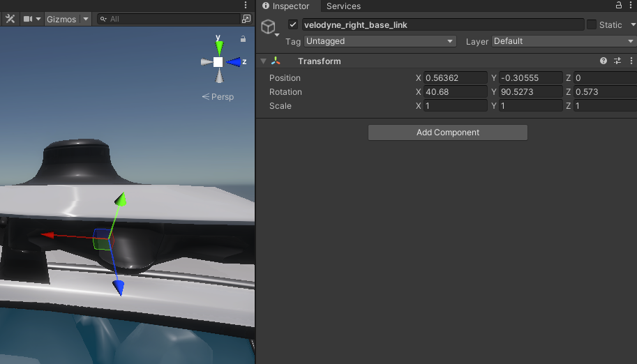Viewport: 637px width, 364px height.
Task: Toggle the scene gizmo rotation lock
Action: [243, 39]
